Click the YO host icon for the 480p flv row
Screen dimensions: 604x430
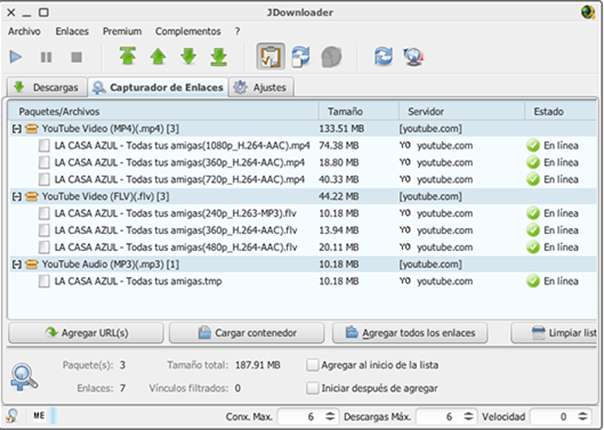point(405,247)
